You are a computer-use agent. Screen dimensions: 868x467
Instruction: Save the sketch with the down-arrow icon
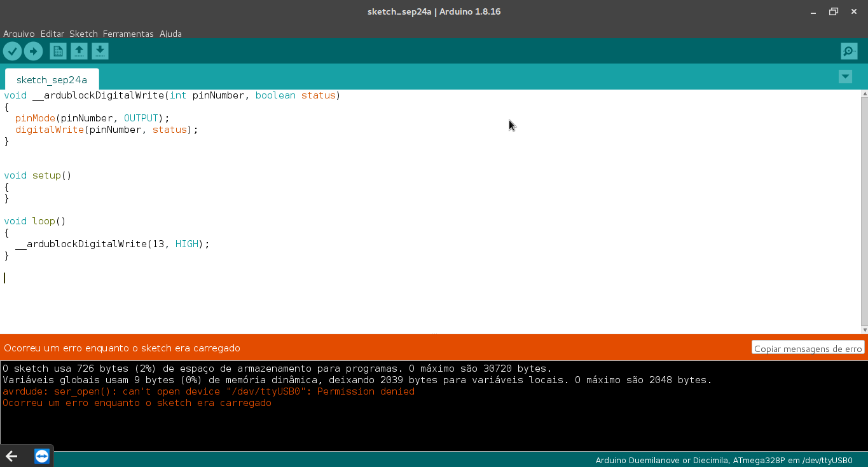tap(100, 51)
